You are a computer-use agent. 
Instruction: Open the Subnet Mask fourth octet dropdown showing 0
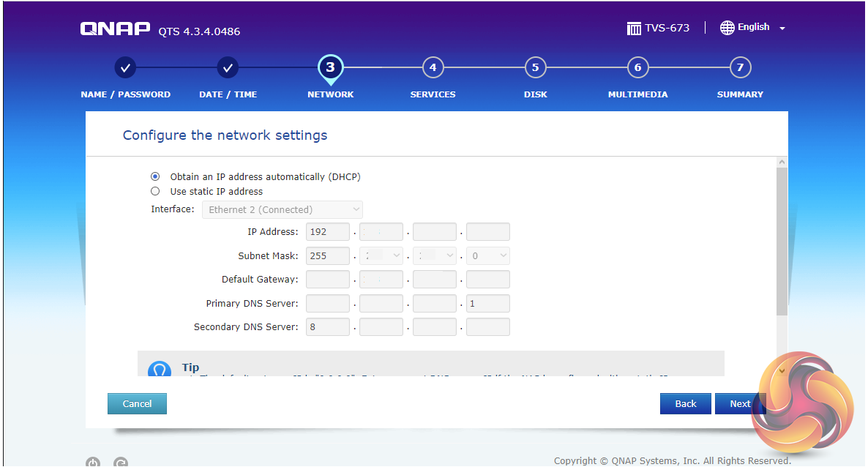coord(487,256)
